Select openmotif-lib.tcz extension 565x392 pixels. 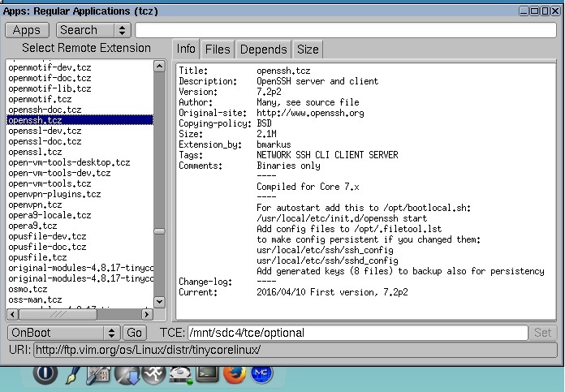click(x=80, y=88)
